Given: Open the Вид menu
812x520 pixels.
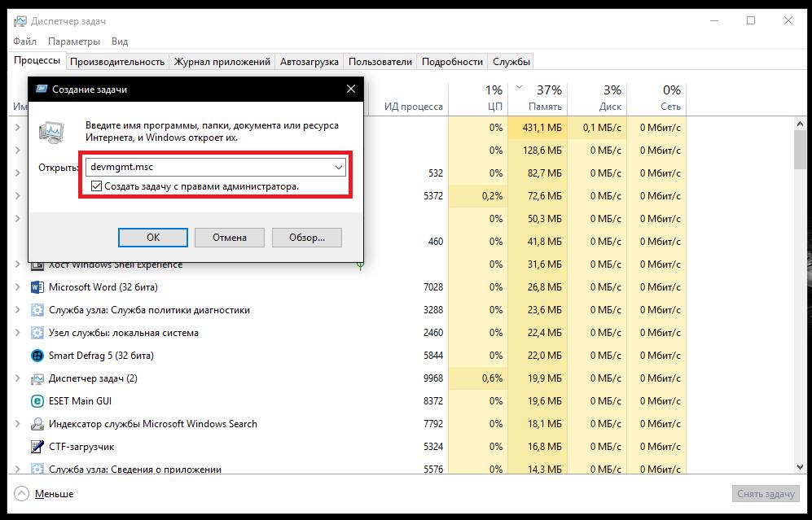Looking at the screenshot, I should 120,42.
